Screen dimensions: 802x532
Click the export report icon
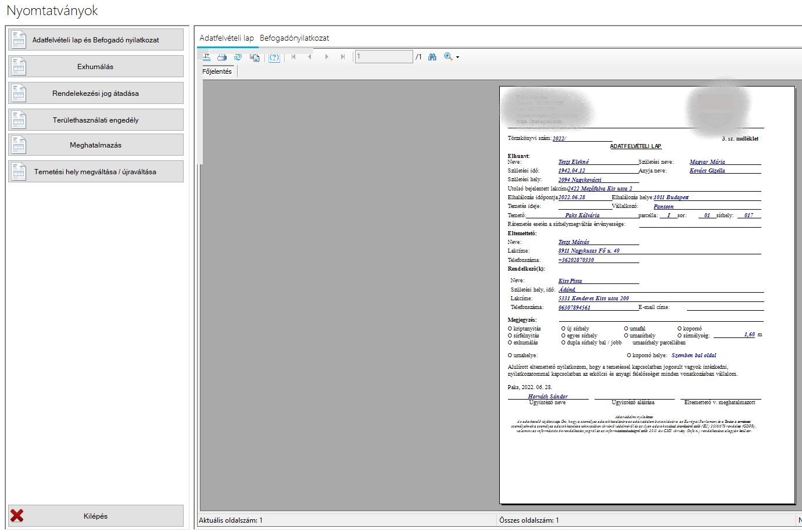(x=206, y=57)
